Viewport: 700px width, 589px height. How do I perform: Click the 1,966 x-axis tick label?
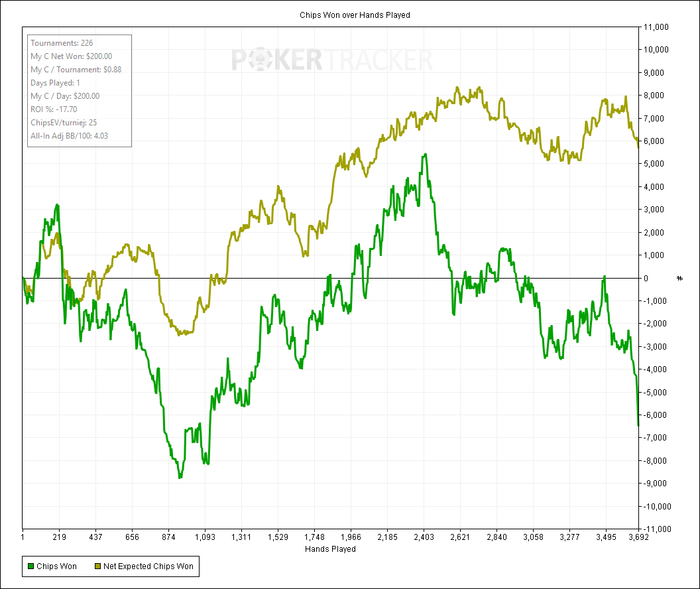pyautogui.click(x=351, y=537)
